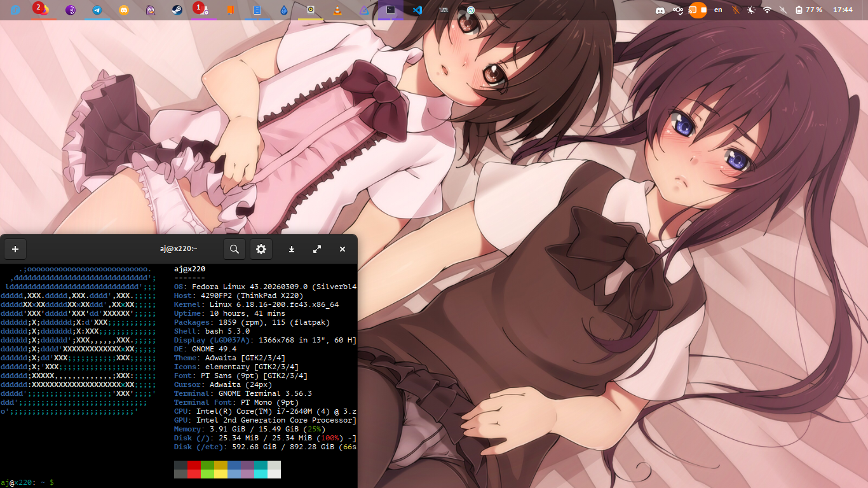The image size is (868, 488).
Task: Open Pidgin messenger icon
Action: pos(151,10)
